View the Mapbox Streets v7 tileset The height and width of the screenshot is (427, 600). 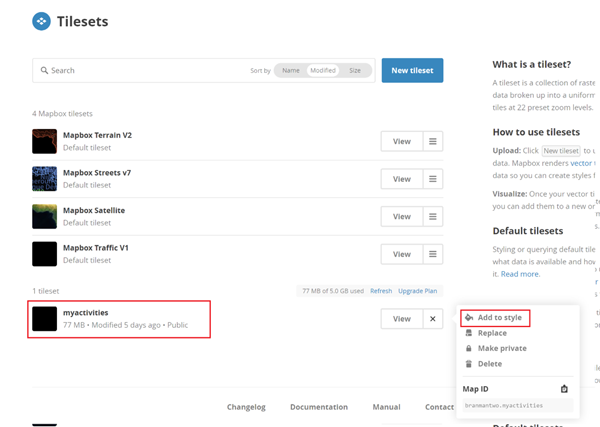point(402,179)
